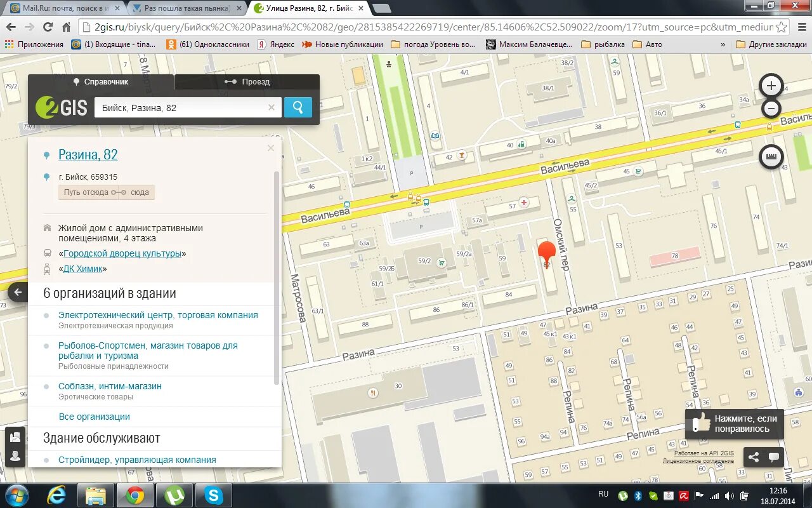The width and height of the screenshot is (812, 508).
Task: Open the Windows Start menu
Action: 15,495
